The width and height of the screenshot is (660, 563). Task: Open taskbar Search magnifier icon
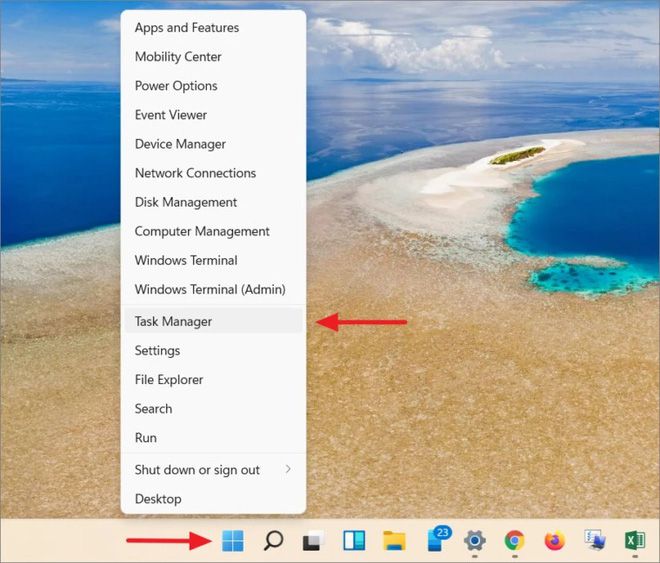(x=273, y=540)
